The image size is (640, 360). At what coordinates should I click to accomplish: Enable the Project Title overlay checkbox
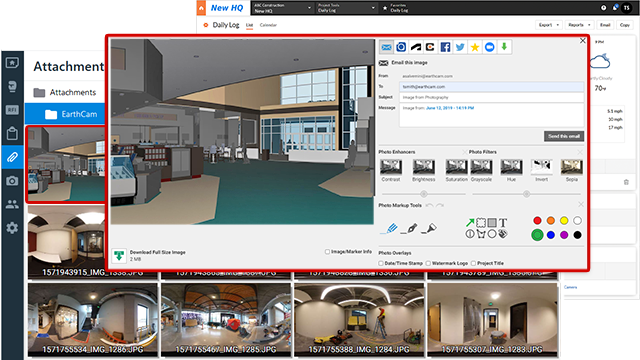[473, 263]
